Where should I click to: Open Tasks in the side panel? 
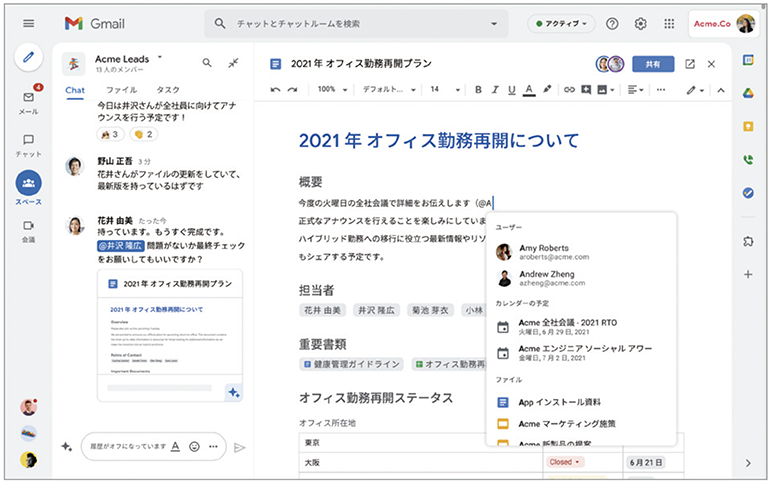748,193
